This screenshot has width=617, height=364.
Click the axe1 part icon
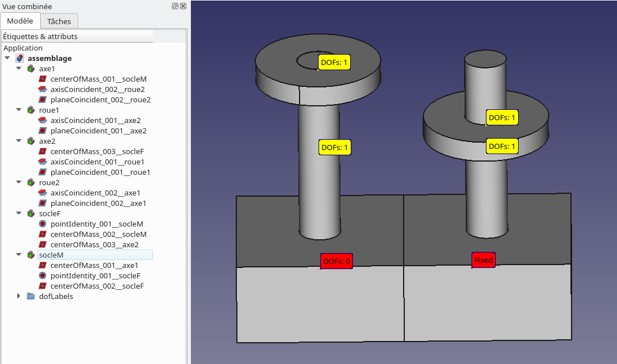click(31, 69)
